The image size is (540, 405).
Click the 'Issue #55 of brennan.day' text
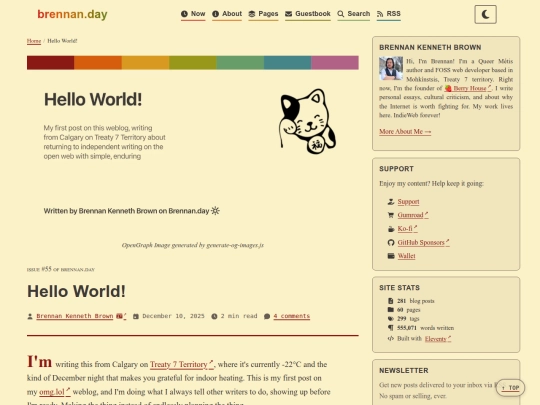coord(61,269)
